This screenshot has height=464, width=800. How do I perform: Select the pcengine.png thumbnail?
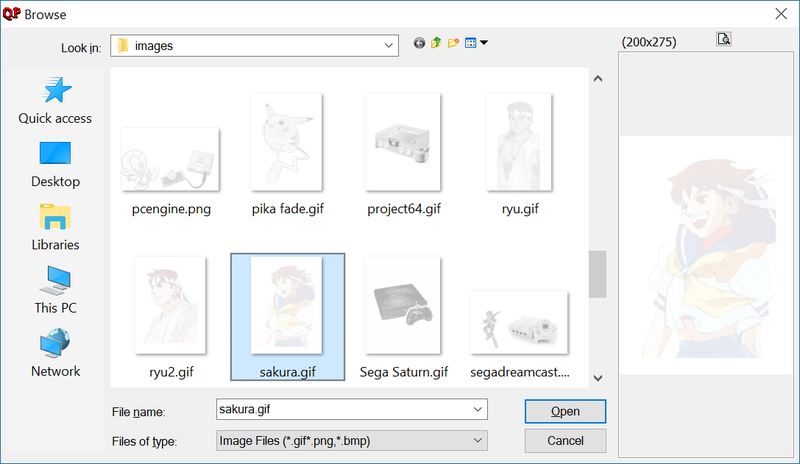click(x=170, y=159)
